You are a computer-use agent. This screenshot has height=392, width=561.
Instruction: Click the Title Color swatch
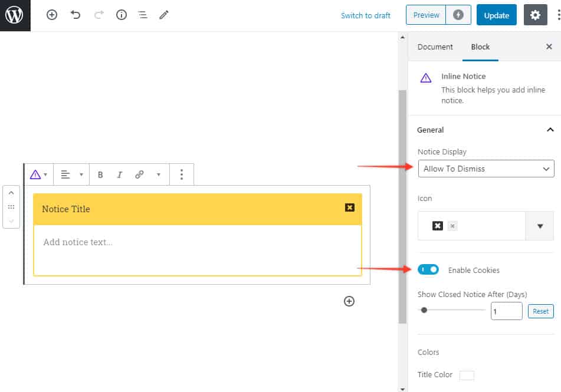(467, 375)
